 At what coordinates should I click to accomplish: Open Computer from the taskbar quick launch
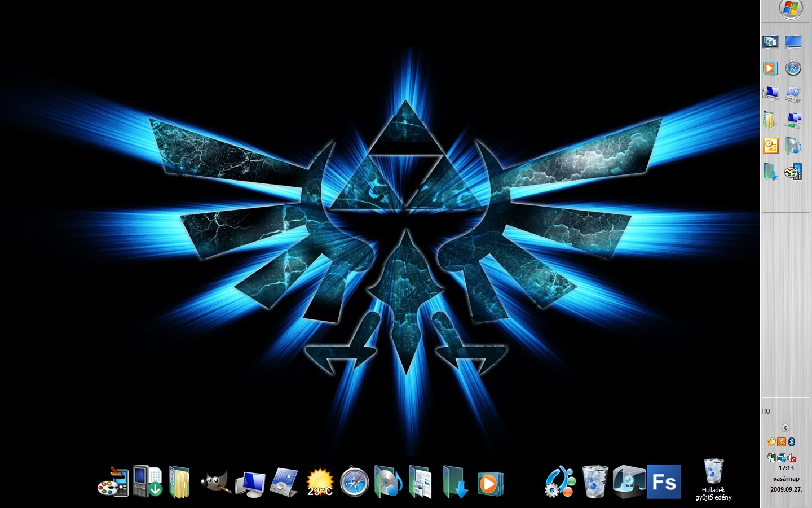tap(770, 94)
